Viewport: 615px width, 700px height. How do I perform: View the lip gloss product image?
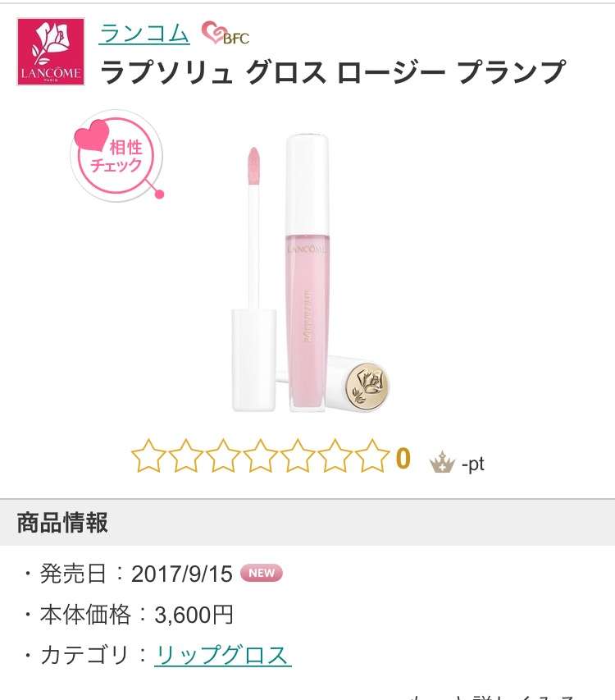[311, 272]
